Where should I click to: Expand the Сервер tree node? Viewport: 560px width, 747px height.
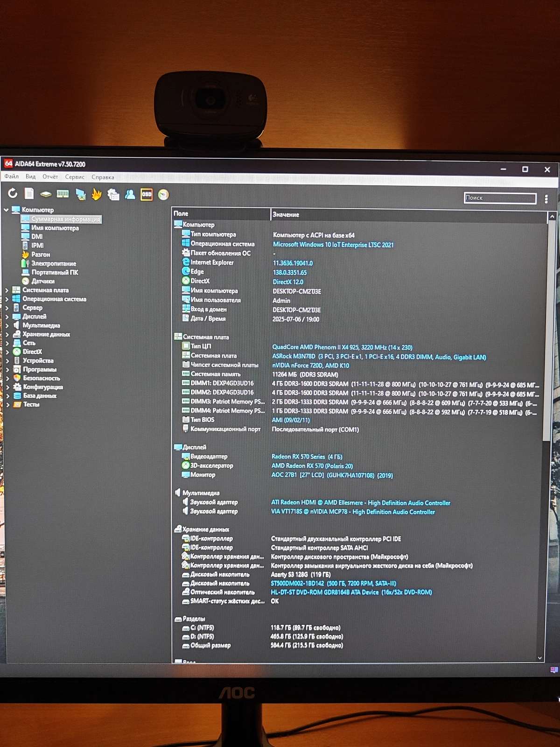point(7,308)
